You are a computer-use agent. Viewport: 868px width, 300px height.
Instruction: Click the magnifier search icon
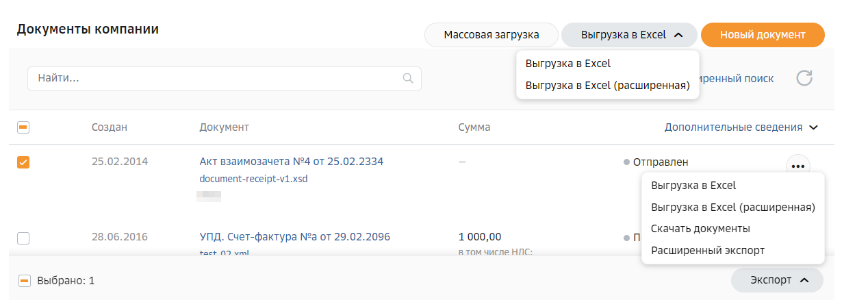408,78
